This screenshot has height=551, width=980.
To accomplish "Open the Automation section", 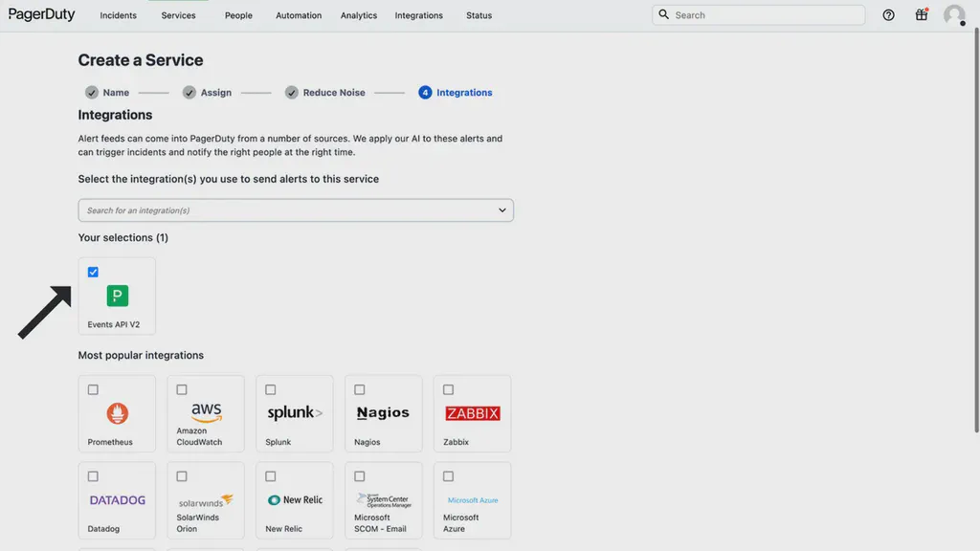I will 298,15.
